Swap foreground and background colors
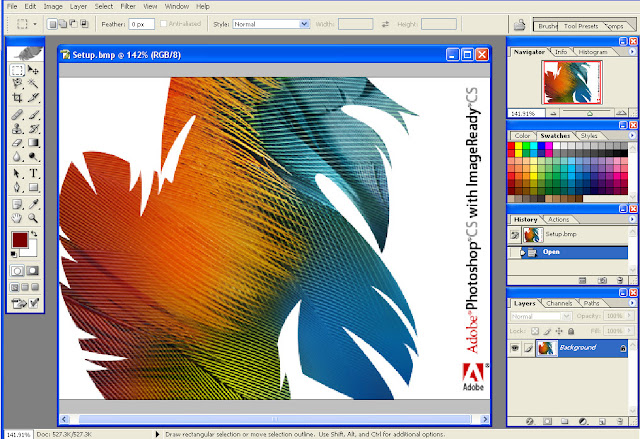The image size is (640, 439). [34, 234]
